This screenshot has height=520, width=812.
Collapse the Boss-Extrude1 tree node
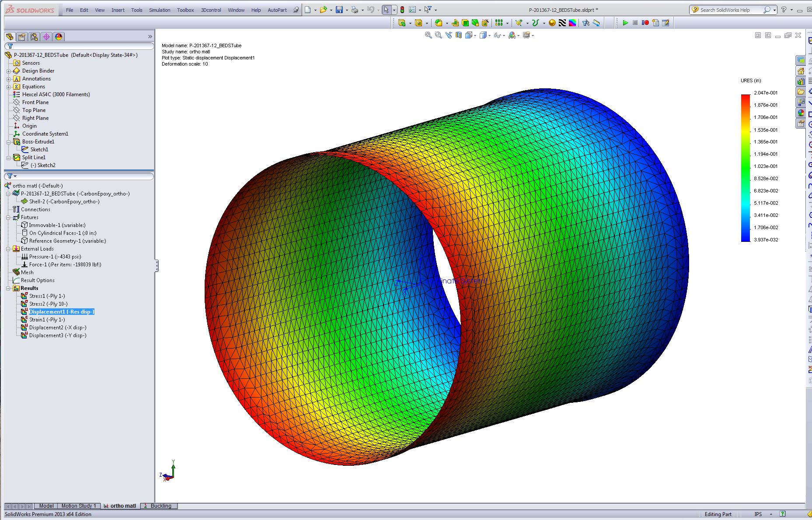tap(9, 142)
